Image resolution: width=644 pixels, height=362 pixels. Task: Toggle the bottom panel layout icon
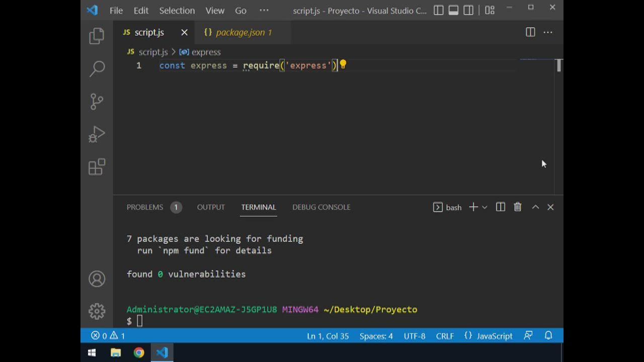coord(453,10)
